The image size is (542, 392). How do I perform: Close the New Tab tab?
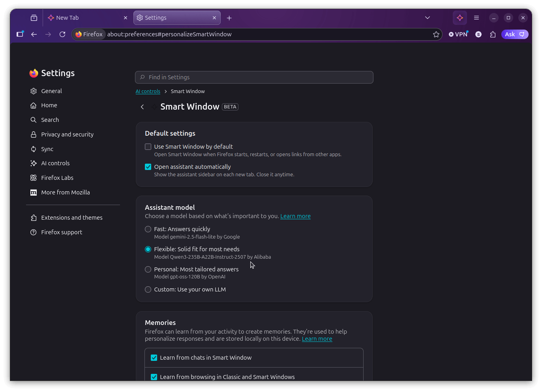[126, 18]
